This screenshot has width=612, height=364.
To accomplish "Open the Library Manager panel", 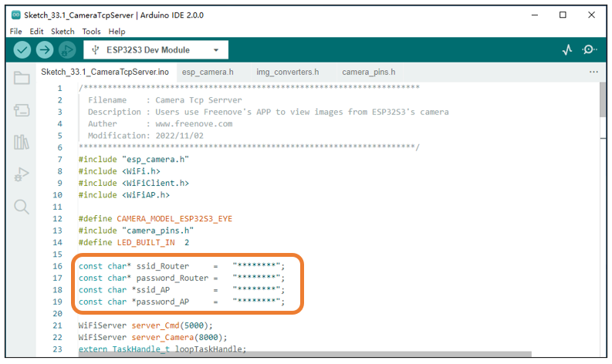I will tap(22, 142).
